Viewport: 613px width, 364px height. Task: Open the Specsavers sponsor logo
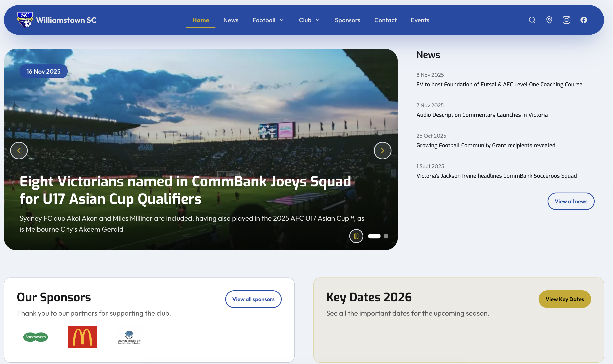click(36, 337)
